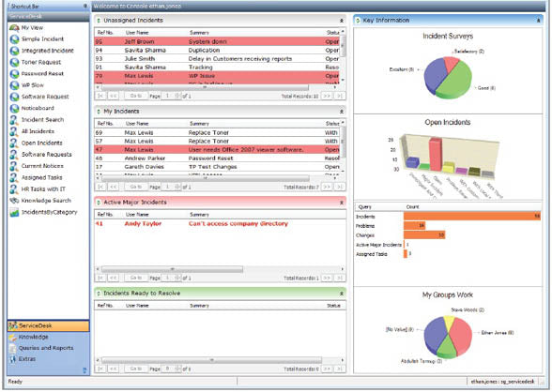The width and height of the screenshot is (552, 392).
Task: Click the refresh icon beside Active Major Incidents
Action: coord(99,203)
